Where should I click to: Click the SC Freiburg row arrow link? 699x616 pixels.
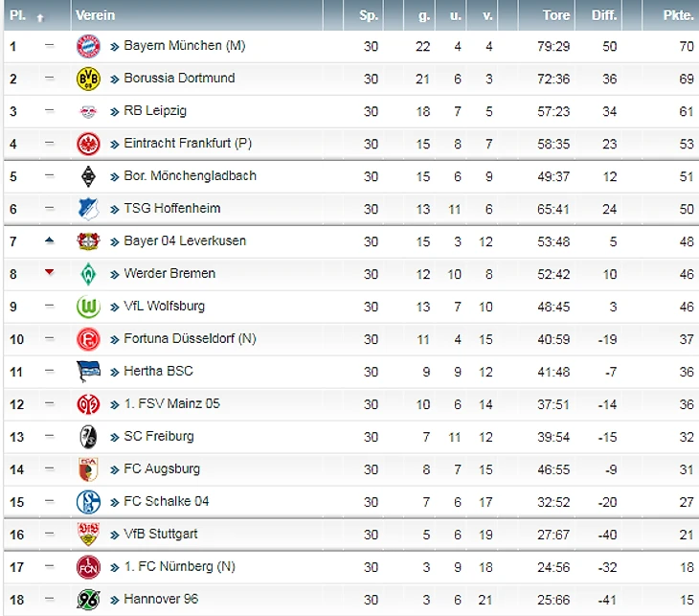115,438
